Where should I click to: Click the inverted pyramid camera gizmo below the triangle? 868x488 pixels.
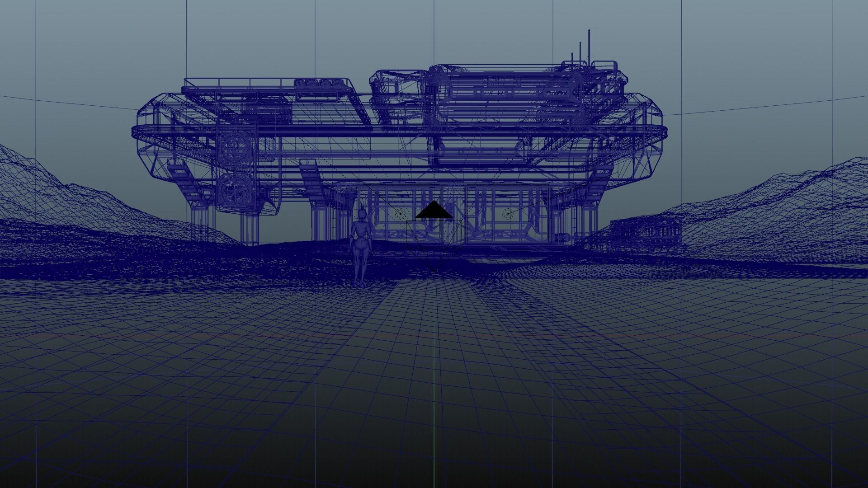pyautogui.click(x=434, y=245)
